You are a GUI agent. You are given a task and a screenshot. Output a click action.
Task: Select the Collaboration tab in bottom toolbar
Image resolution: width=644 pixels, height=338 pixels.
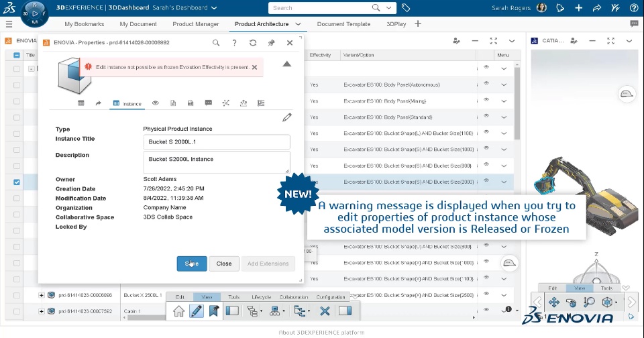[x=293, y=297]
